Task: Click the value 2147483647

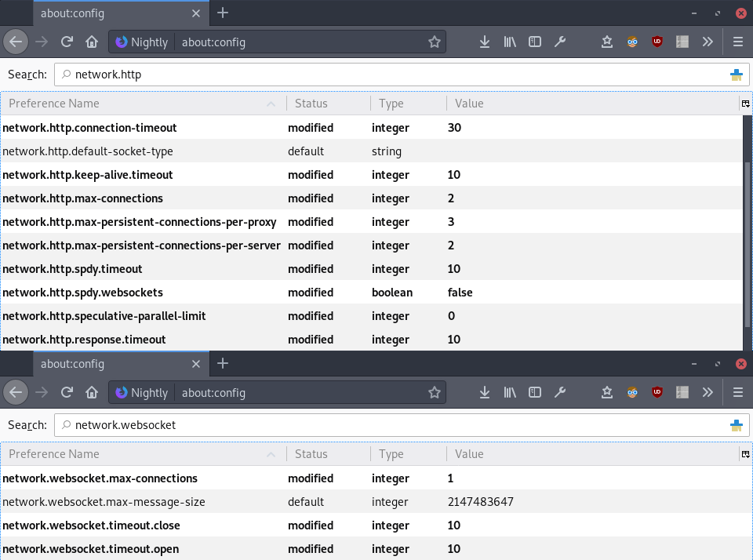Action: point(480,501)
